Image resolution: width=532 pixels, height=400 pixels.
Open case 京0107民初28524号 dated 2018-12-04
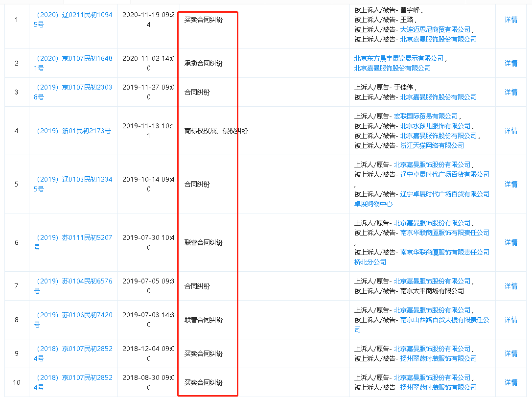click(x=73, y=353)
